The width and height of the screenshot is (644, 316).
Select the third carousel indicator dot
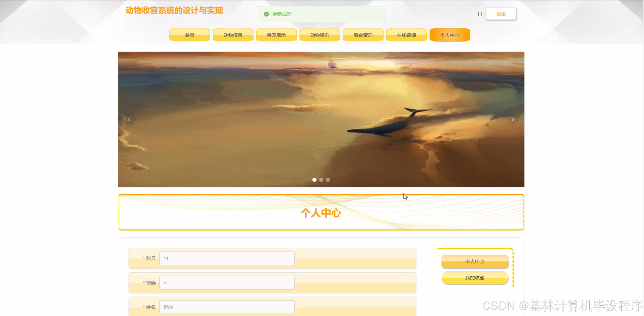click(x=328, y=180)
